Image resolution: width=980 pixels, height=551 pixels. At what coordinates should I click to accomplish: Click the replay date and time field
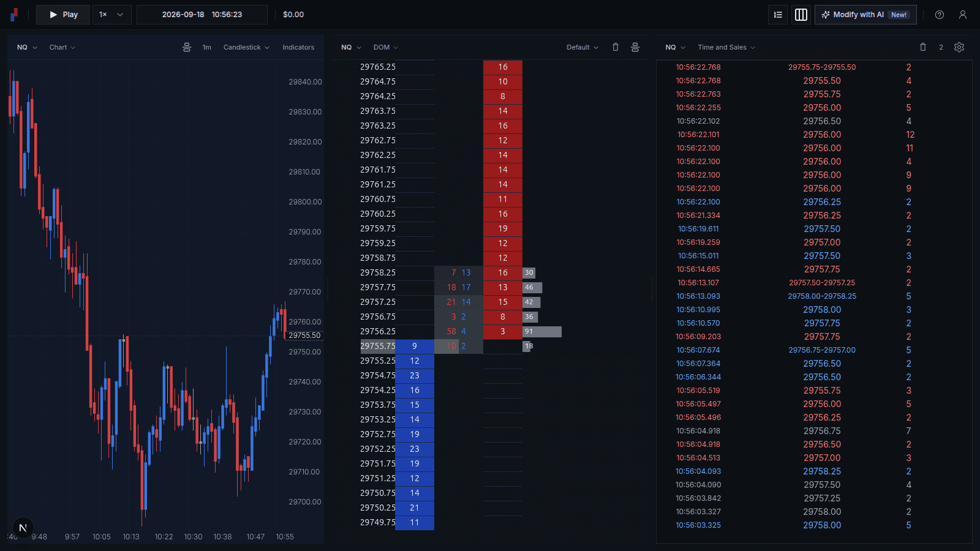coord(202,15)
